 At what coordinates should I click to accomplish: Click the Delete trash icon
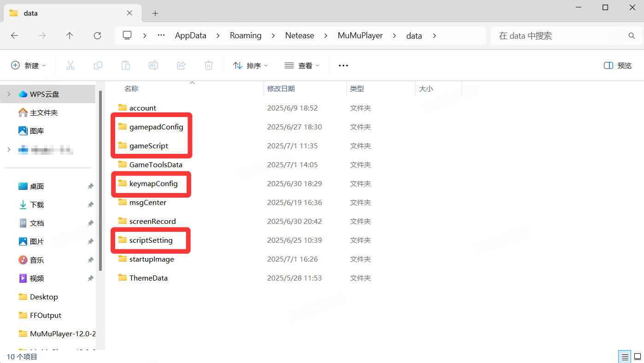tap(208, 65)
